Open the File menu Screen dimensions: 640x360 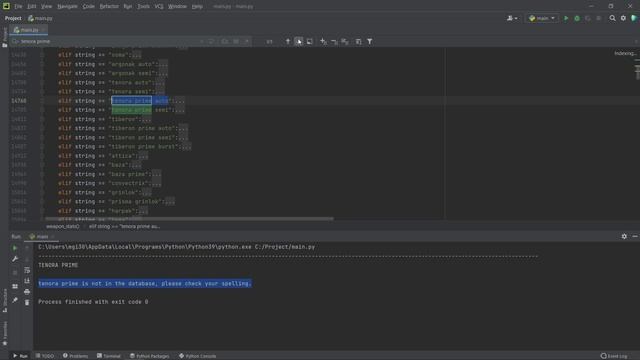tap(18, 7)
